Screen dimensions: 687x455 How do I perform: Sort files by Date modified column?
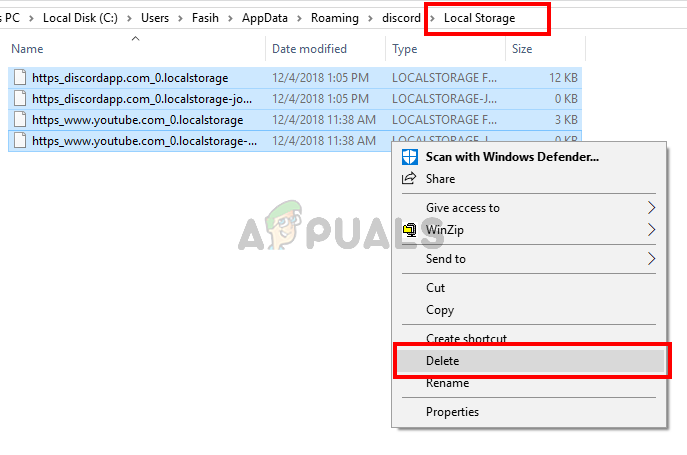tap(309, 49)
